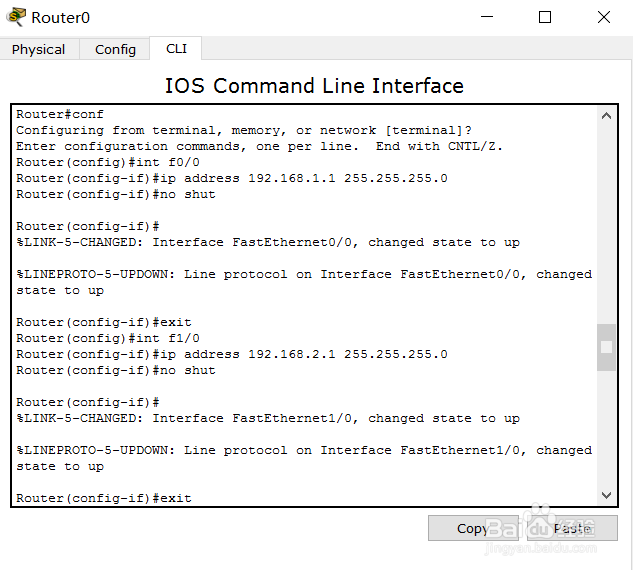This screenshot has height=570, width=633.
Task: Click the 'IOS Command Line Interface' heading
Action: [x=314, y=86]
